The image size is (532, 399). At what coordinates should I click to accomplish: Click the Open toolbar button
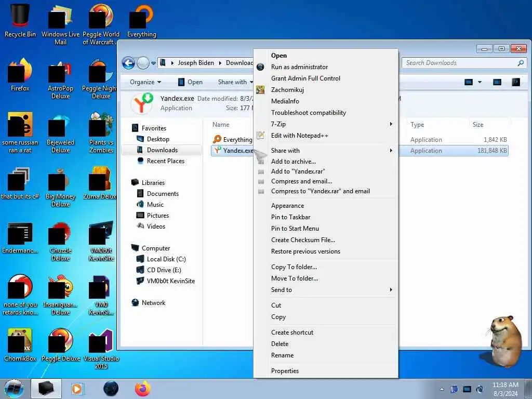click(190, 82)
